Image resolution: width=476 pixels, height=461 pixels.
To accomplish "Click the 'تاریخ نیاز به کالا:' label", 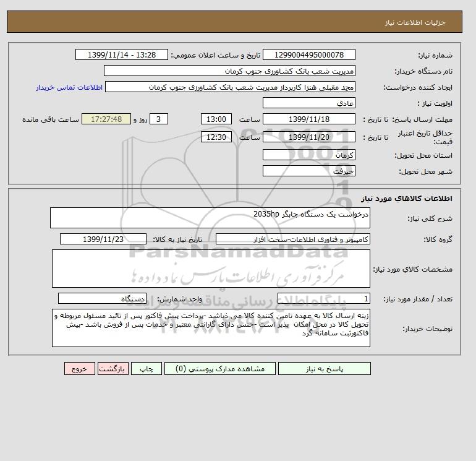I will (177, 239).
